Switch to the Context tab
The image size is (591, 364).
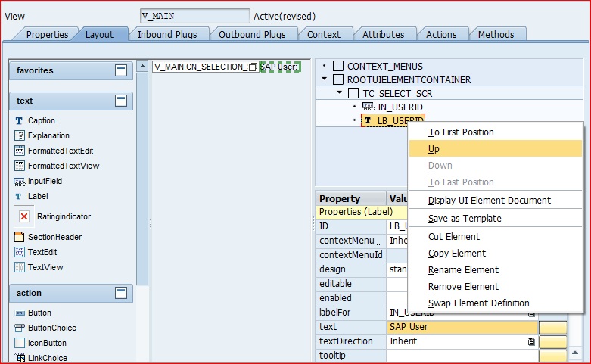324,34
